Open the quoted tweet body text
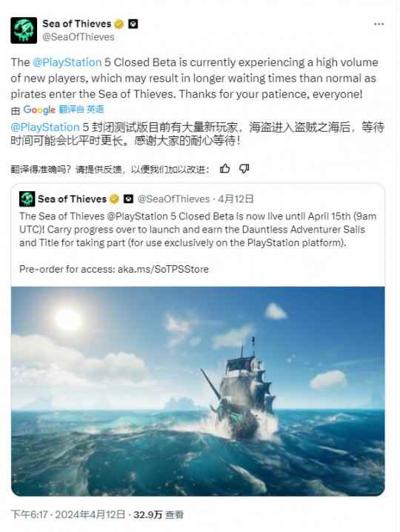This screenshot has height=532, width=400. [x=198, y=230]
